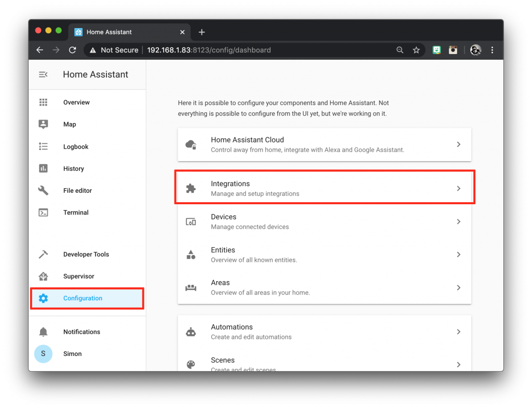
Task: Click the Automations robot icon
Action: click(x=191, y=332)
